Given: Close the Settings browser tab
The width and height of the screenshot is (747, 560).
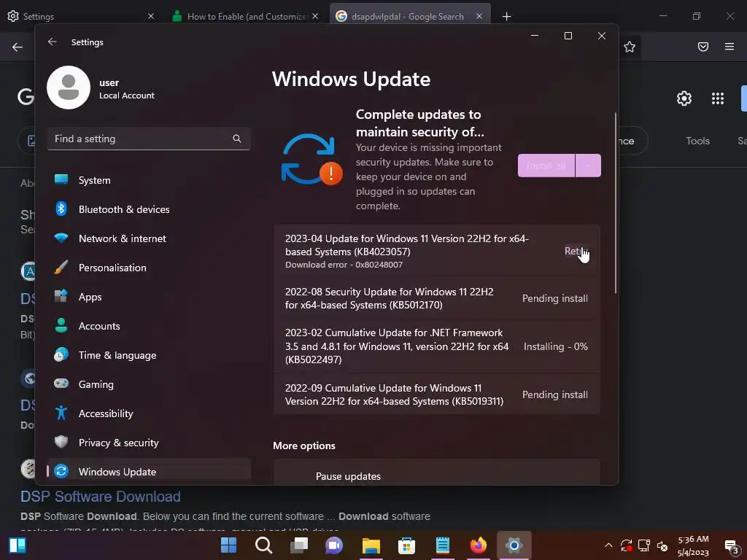Looking at the screenshot, I should tap(151, 16).
